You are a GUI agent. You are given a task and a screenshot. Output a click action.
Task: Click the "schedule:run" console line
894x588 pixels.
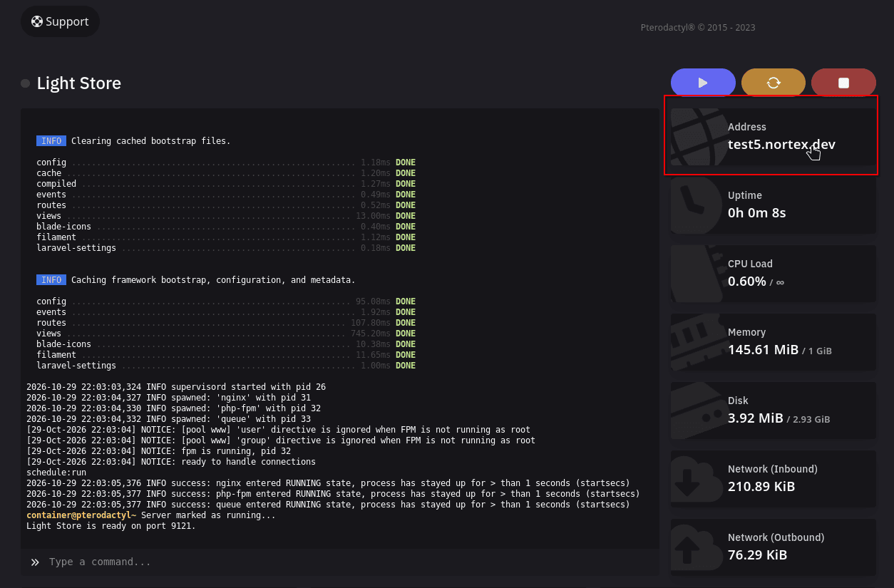pyautogui.click(x=56, y=473)
